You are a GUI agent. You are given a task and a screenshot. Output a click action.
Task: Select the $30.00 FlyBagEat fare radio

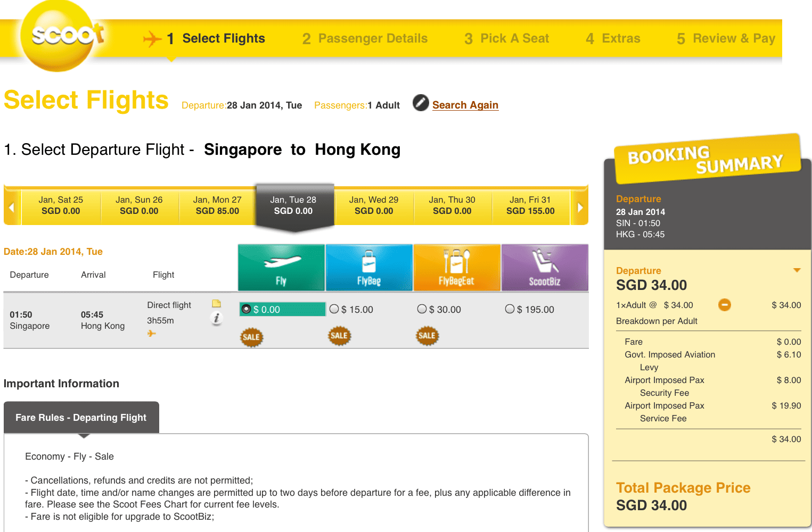tap(422, 309)
